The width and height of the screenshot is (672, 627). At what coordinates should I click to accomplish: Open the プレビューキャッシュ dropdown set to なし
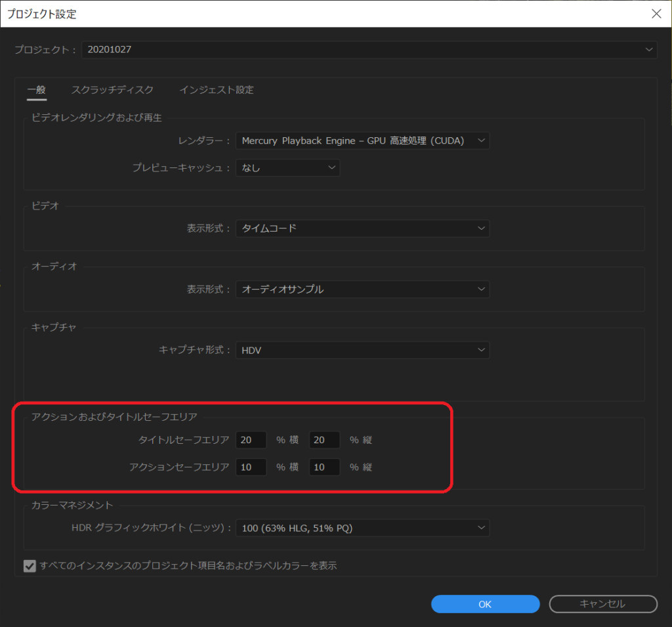pos(288,167)
